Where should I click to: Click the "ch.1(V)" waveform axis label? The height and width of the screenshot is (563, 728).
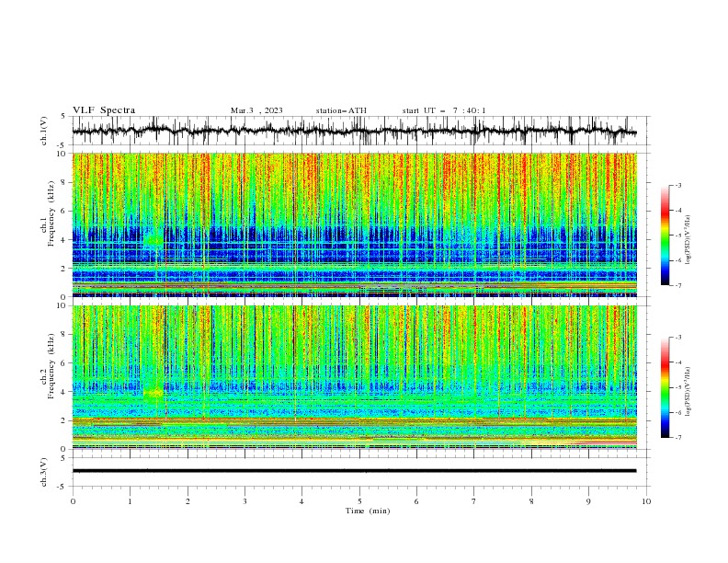(44, 131)
